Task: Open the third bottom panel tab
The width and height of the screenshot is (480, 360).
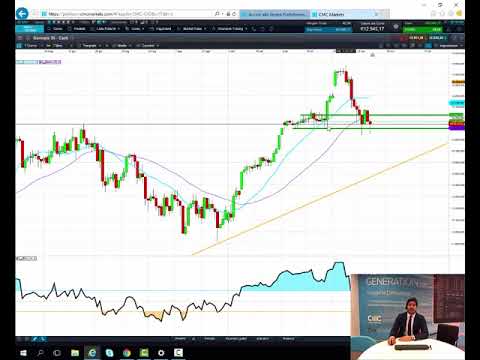Action: pyautogui.click(x=236, y=339)
